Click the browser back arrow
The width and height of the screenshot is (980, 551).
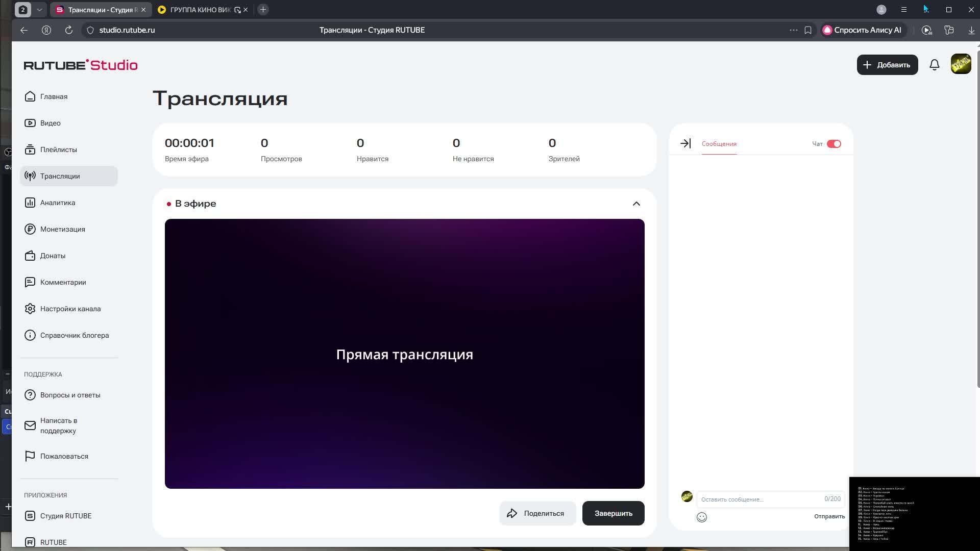pyautogui.click(x=24, y=30)
